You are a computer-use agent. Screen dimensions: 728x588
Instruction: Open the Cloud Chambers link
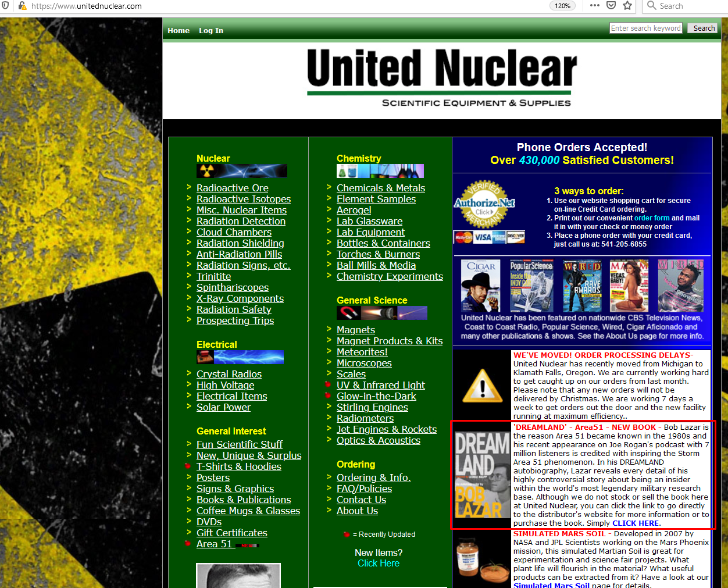(234, 232)
